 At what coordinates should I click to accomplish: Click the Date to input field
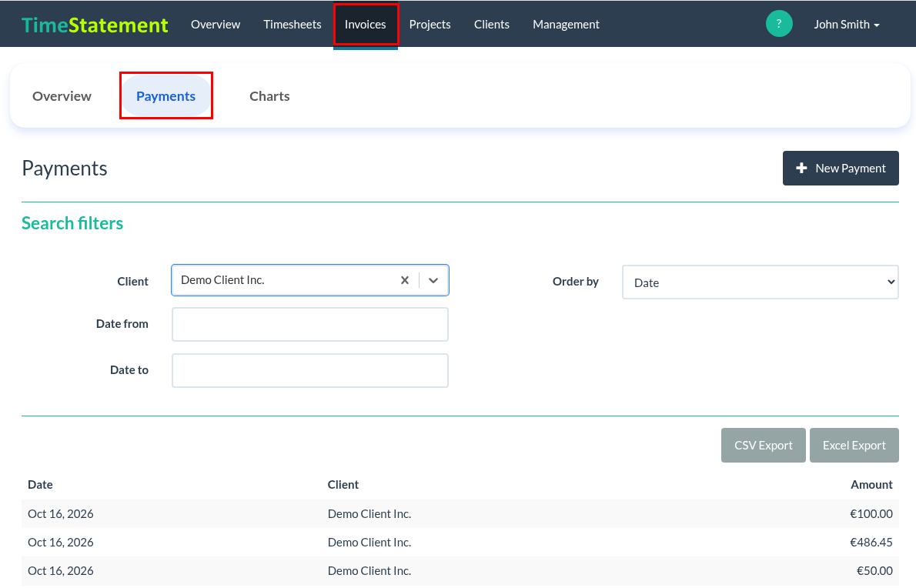[x=310, y=370]
